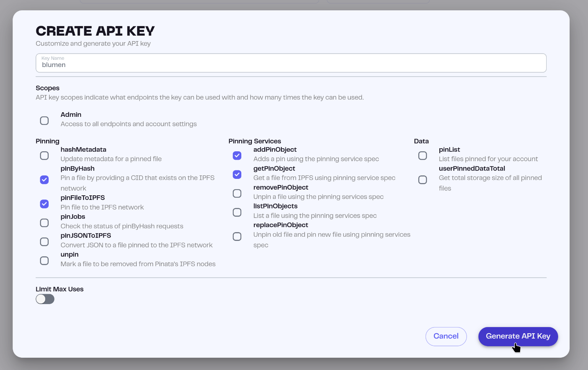The image size is (588, 370).
Task: Check the pinJSONToIPFS scope
Action: (44, 242)
